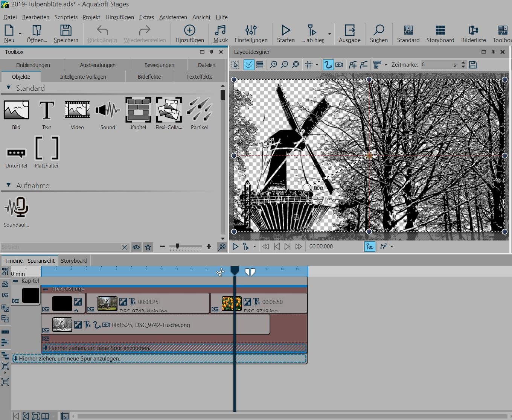Screen dimensions: 512x420
Task: Open the dropdown arrow next to Neu
Action: tap(20, 34)
